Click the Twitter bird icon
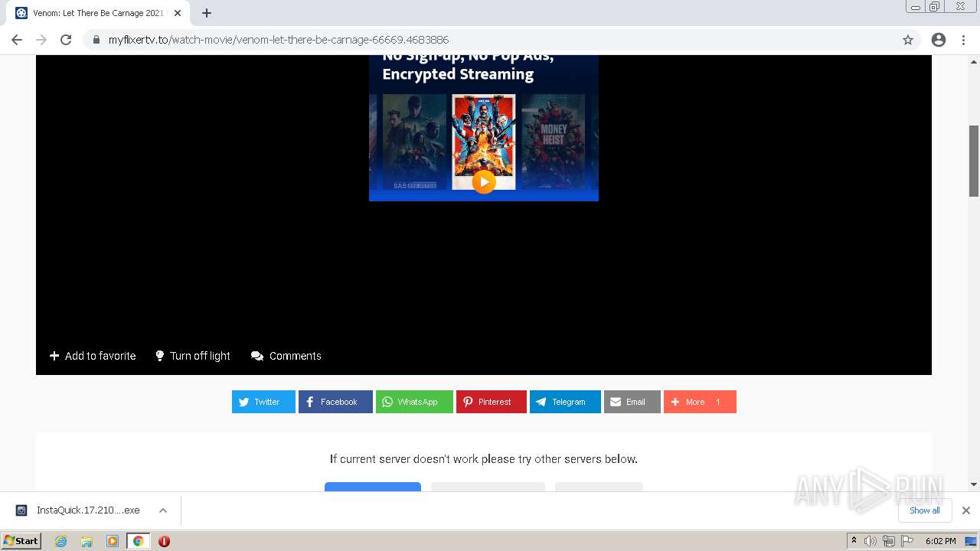The width and height of the screenshot is (980, 551). [x=244, y=402]
